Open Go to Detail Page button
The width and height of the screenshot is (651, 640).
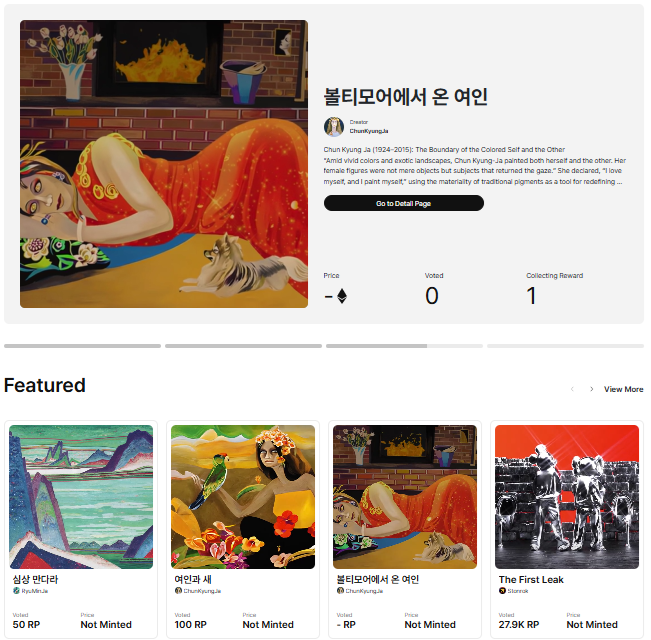[404, 203]
